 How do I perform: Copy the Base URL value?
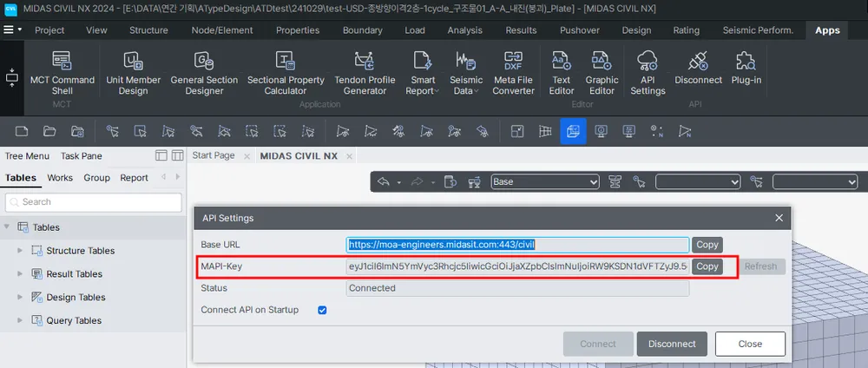click(x=707, y=245)
